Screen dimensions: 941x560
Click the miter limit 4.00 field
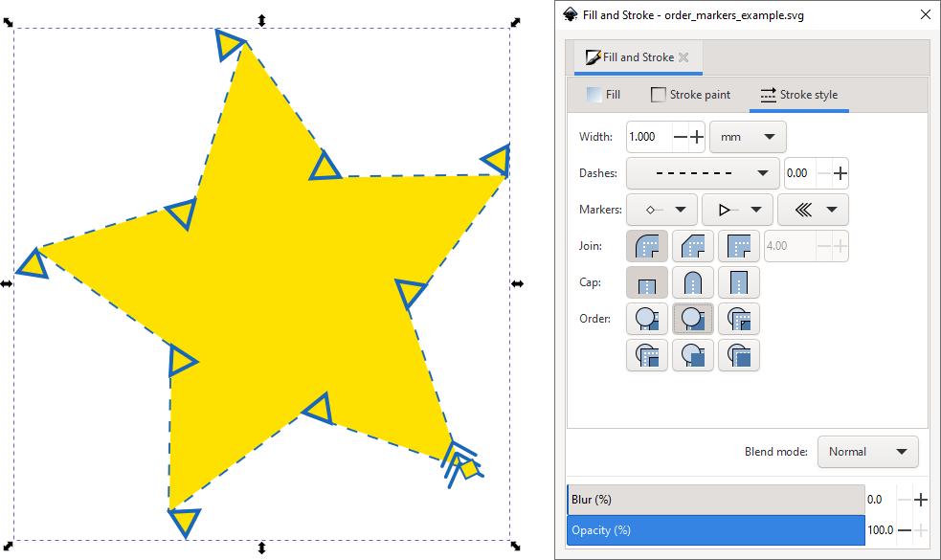click(x=790, y=246)
